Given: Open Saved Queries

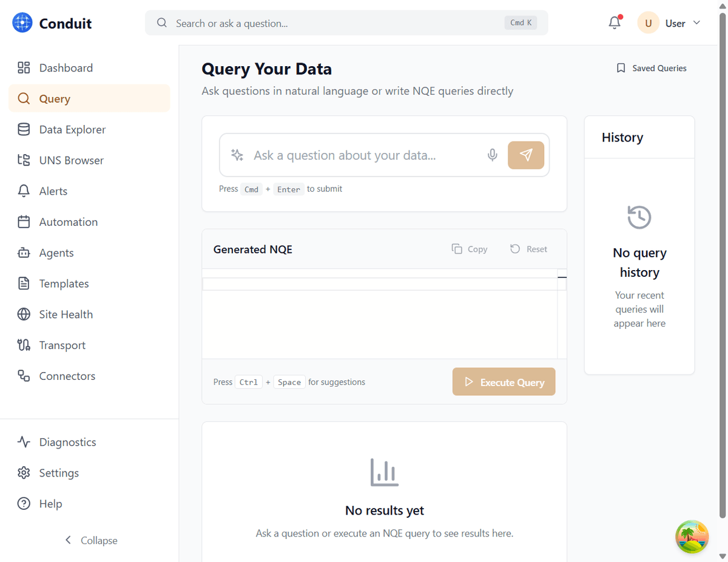Looking at the screenshot, I should click(651, 68).
